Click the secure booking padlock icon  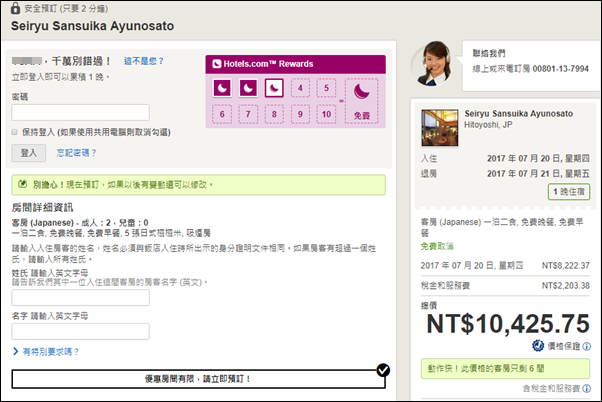[15, 8]
